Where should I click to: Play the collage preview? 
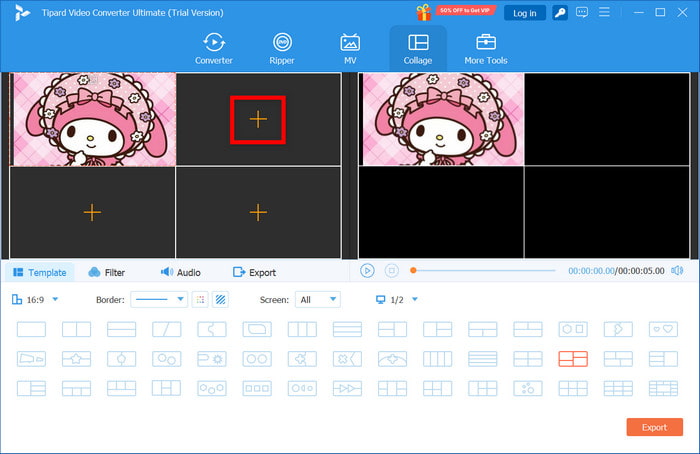pos(367,271)
